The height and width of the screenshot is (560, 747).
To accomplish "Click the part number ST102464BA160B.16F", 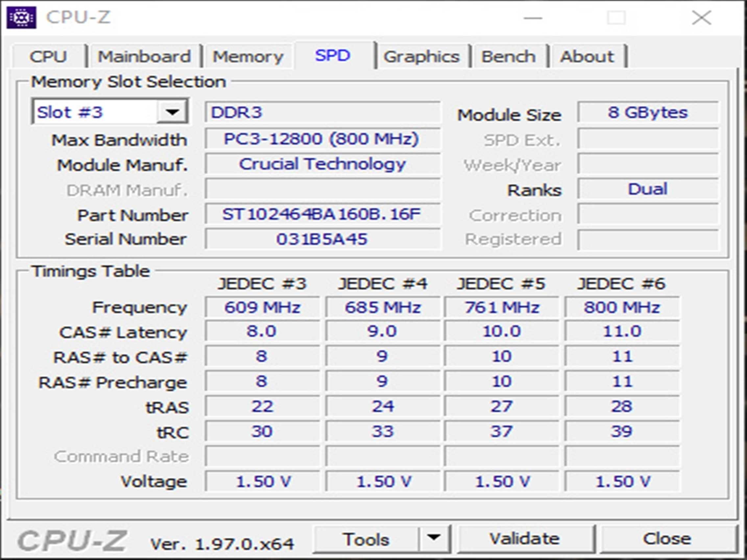I will [323, 214].
